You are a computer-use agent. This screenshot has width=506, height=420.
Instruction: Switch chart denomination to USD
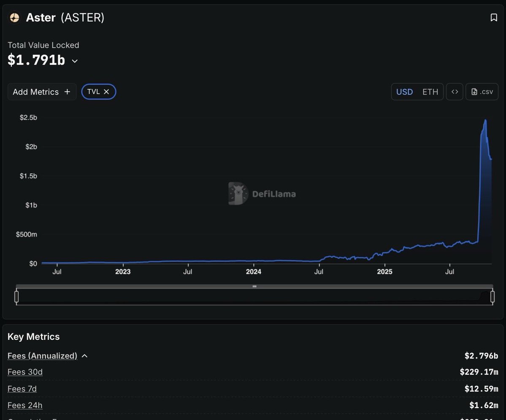point(404,92)
